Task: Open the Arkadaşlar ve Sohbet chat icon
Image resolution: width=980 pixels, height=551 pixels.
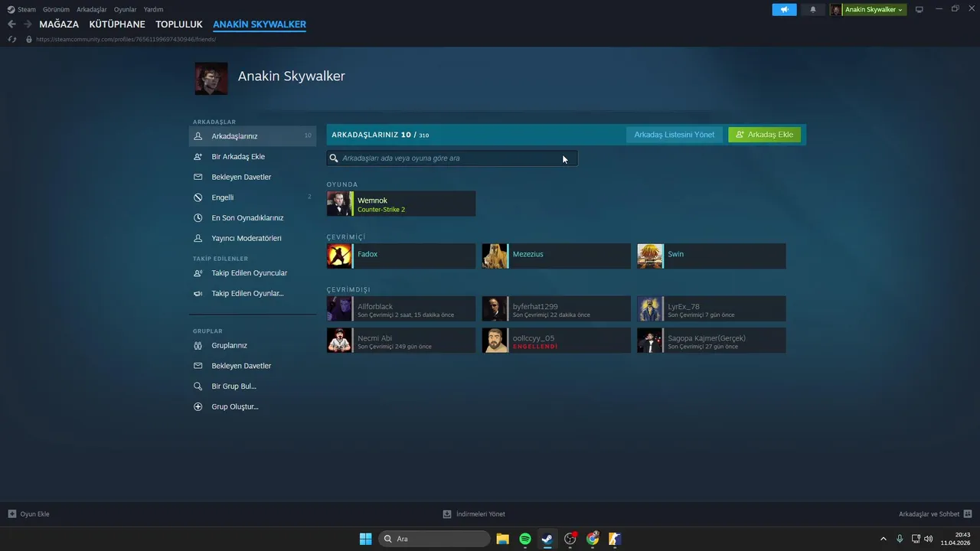Action: click(968, 514)
